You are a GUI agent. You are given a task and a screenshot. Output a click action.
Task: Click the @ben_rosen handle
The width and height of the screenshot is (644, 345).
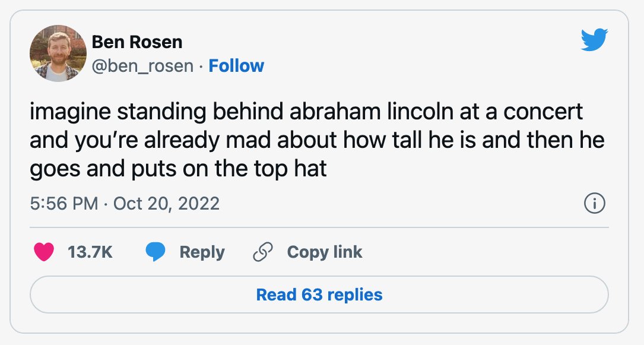(x=142, y=66)
